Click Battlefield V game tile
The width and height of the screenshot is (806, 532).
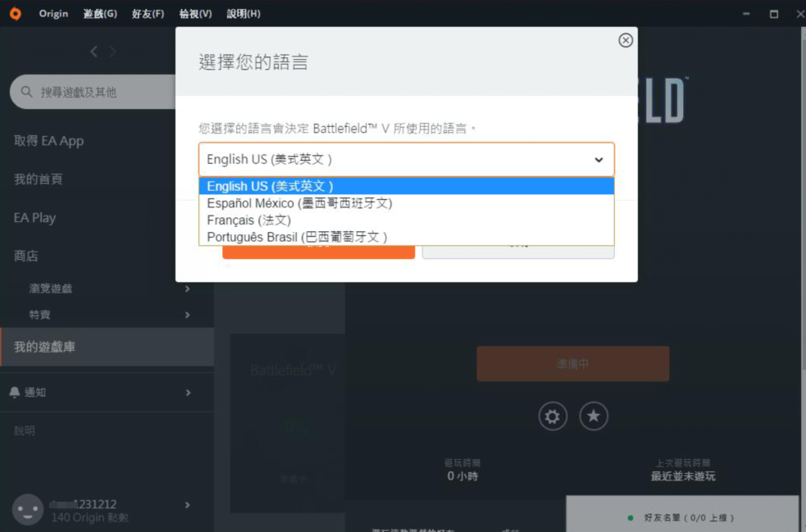287,422
